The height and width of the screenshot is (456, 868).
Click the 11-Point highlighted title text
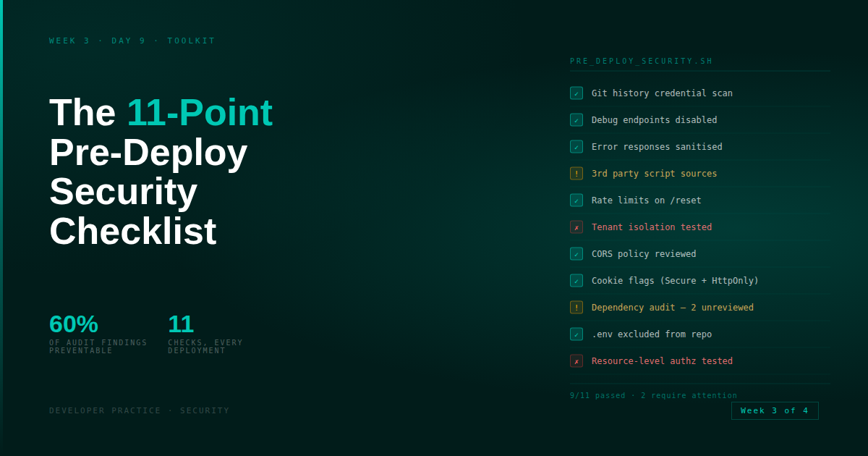[x=200, y=113]
